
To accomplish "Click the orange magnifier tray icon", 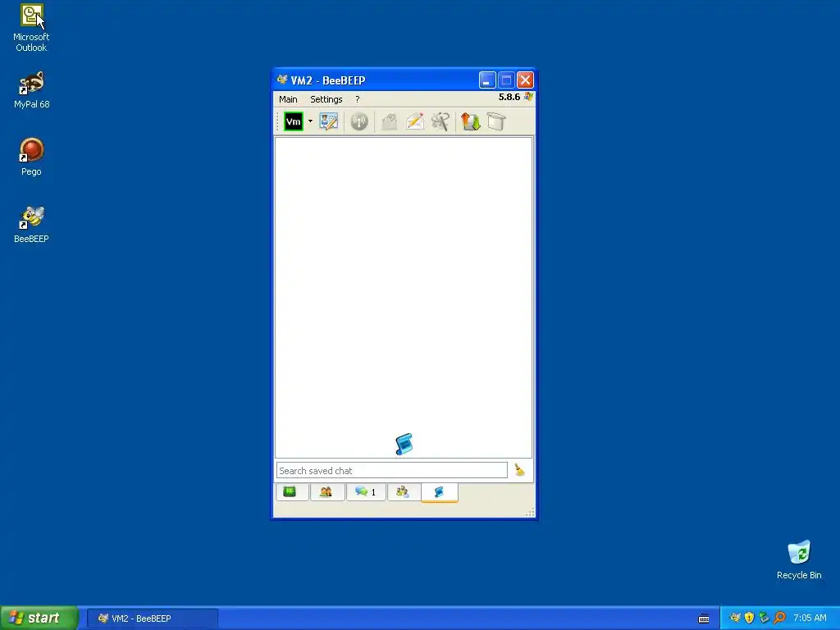I will (x=779, y=619).
